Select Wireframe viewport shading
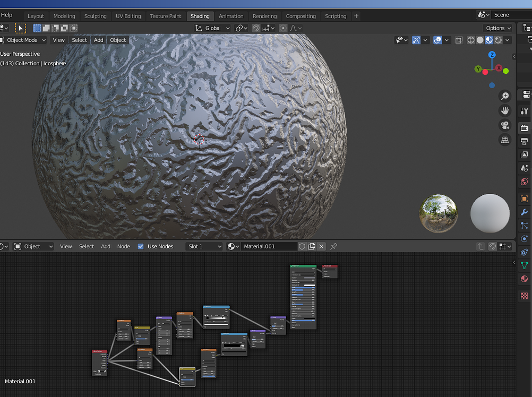532x397 pixels. point(471,40)
